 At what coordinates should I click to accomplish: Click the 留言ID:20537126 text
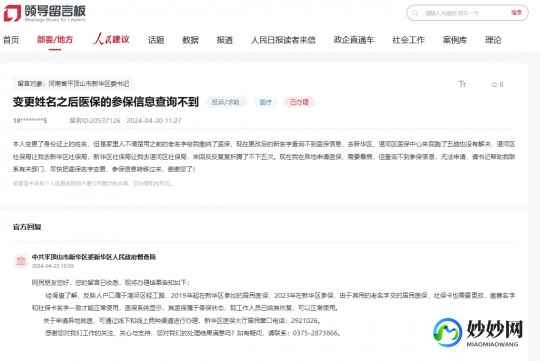pos(95,121)
